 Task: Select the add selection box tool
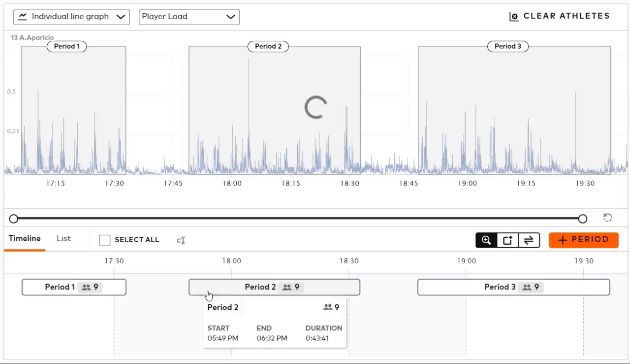tap(507, 240)
